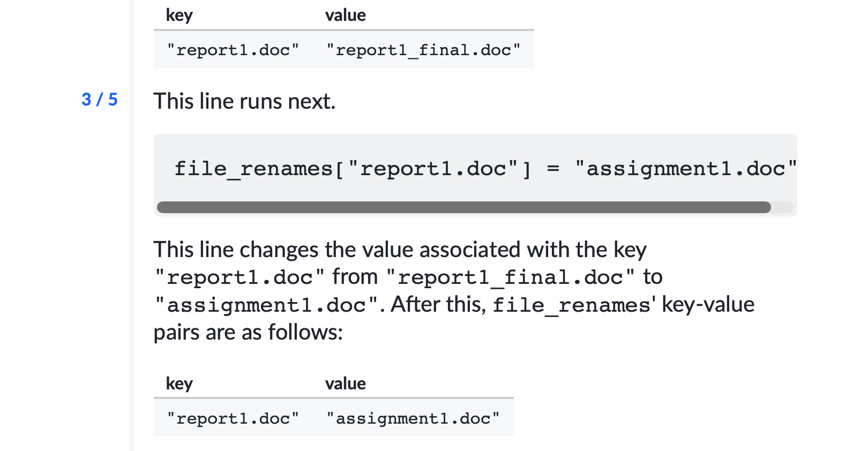This screenshot has width=868, height=451.
Task: Click the equals sign in the code line
Action: [x=553, y=169]
